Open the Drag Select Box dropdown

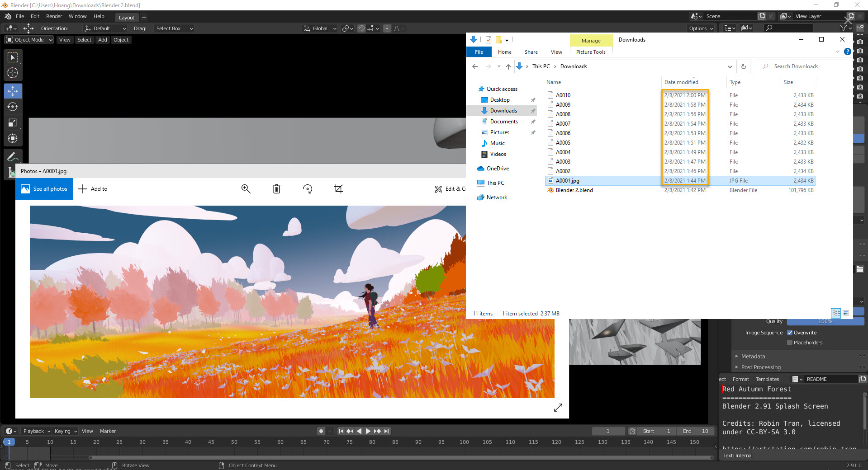point(174,28)
